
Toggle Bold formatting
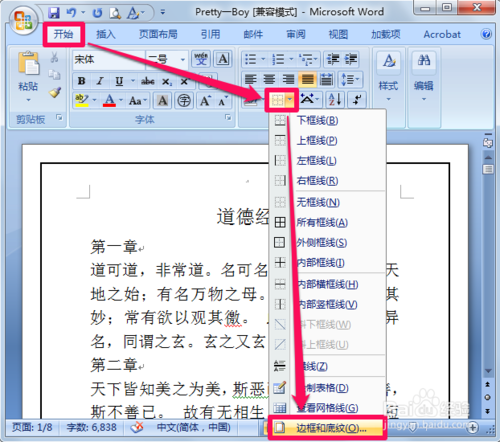click(x=81, y=81)
